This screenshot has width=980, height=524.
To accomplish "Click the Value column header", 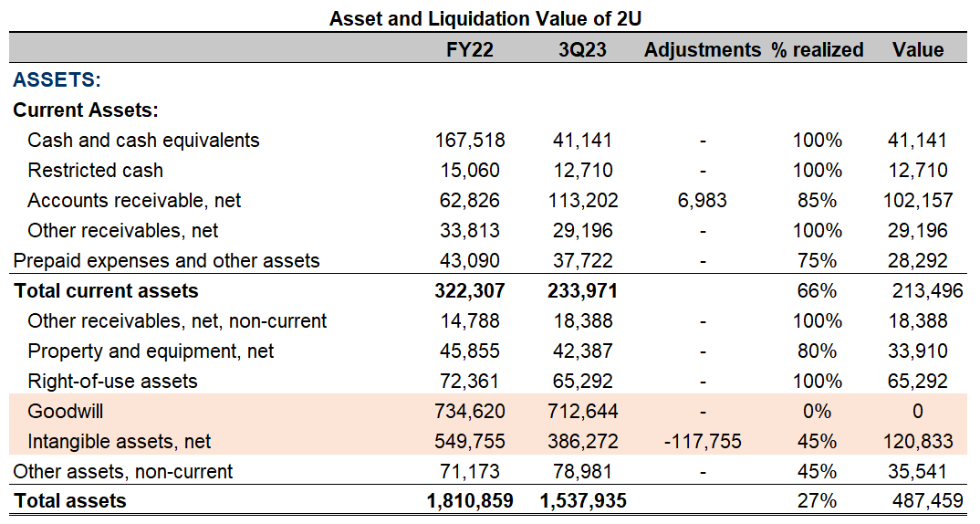I will click(x=918, y=49).
